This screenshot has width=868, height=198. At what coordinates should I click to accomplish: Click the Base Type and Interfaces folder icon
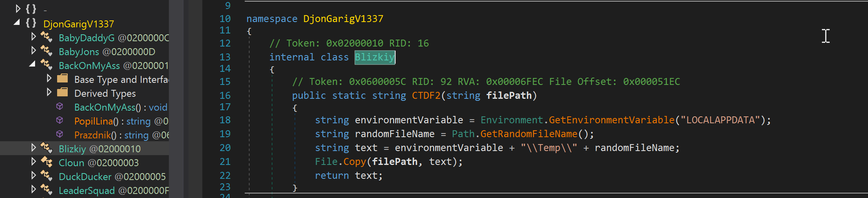[62, 78]
